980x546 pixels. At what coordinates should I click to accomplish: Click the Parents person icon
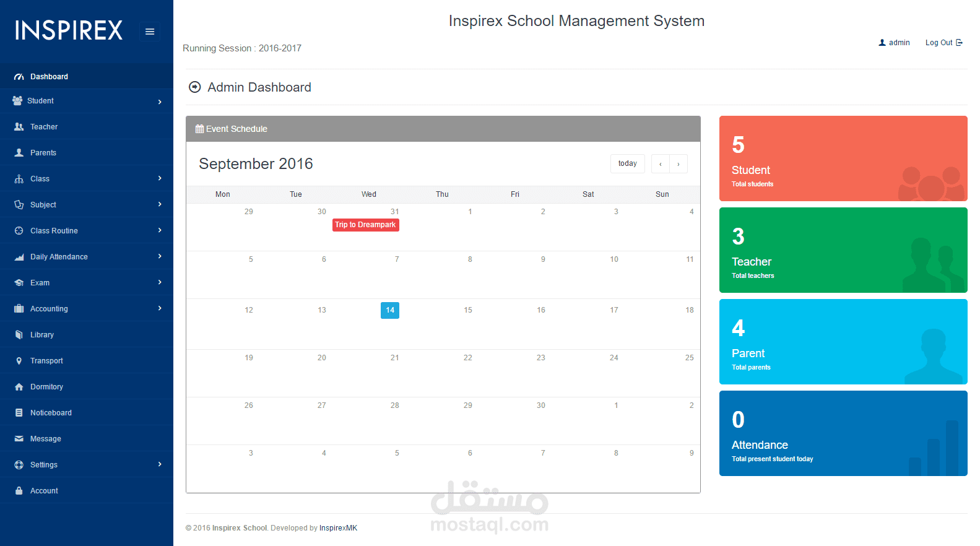pyautogui.click(x=19, y=152)
